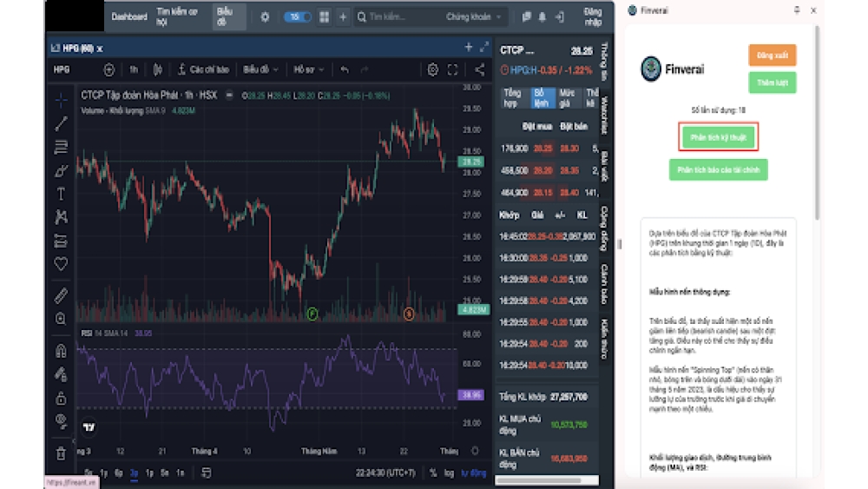The height and width of the screenshot is (489, 868).
Task: Toggle lock all drawing tools
Action: (x=61, y=398)
